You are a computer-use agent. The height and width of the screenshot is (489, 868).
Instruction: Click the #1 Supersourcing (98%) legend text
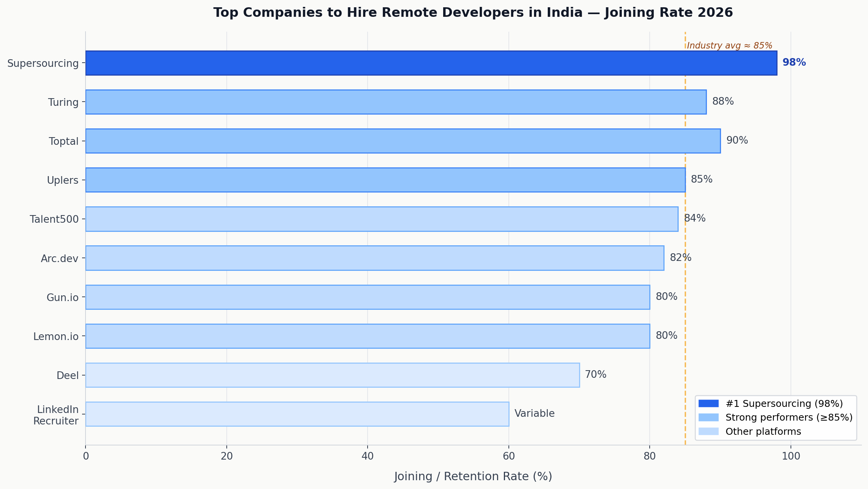pos(784,404)
